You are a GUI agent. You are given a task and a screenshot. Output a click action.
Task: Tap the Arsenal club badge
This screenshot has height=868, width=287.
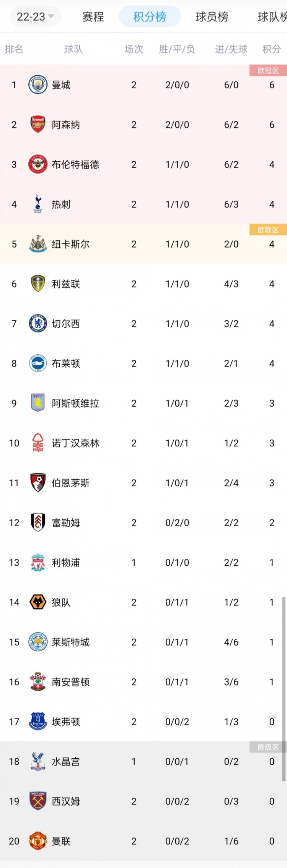coord(38,125)
